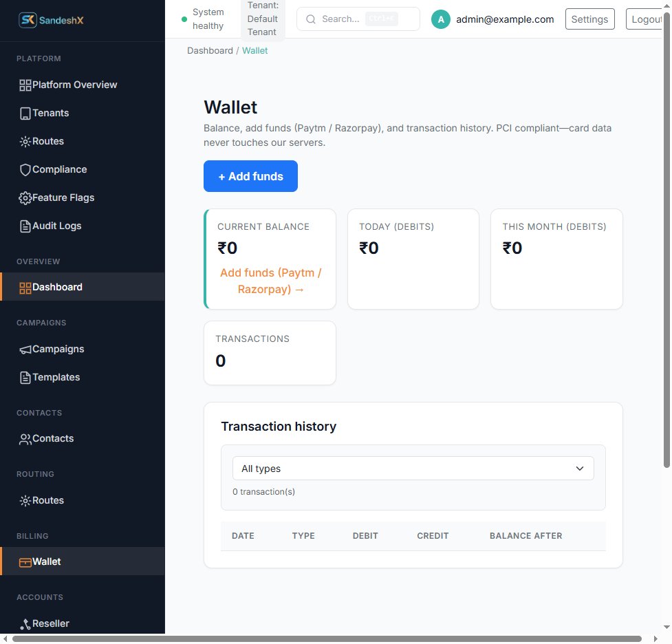672x644 pixels.
Task: Open Audit Logs menu item
Action: click(83, 226)
